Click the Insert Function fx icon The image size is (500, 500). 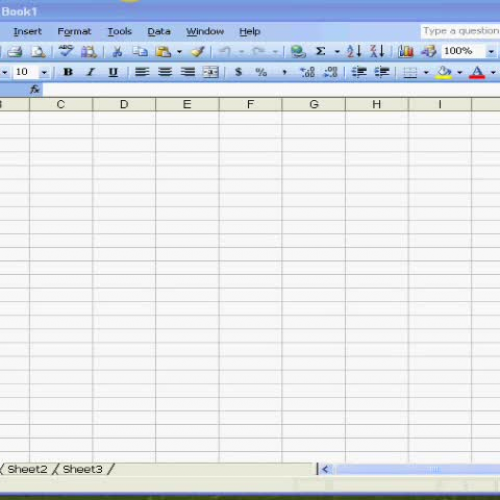coord(35,89)
